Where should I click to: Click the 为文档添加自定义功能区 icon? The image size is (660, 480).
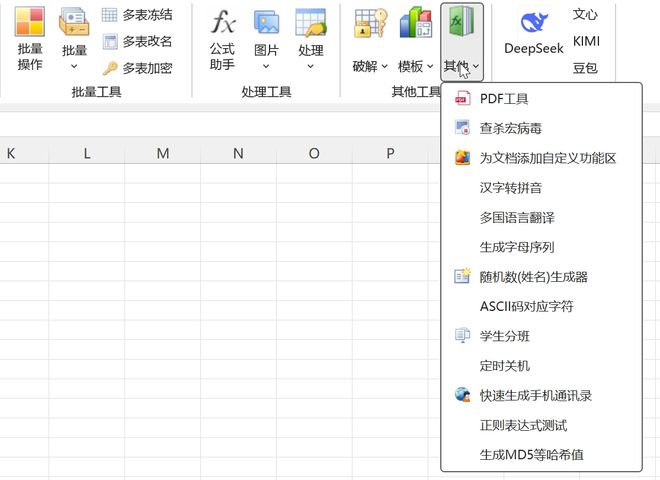(x=463, y=158)
